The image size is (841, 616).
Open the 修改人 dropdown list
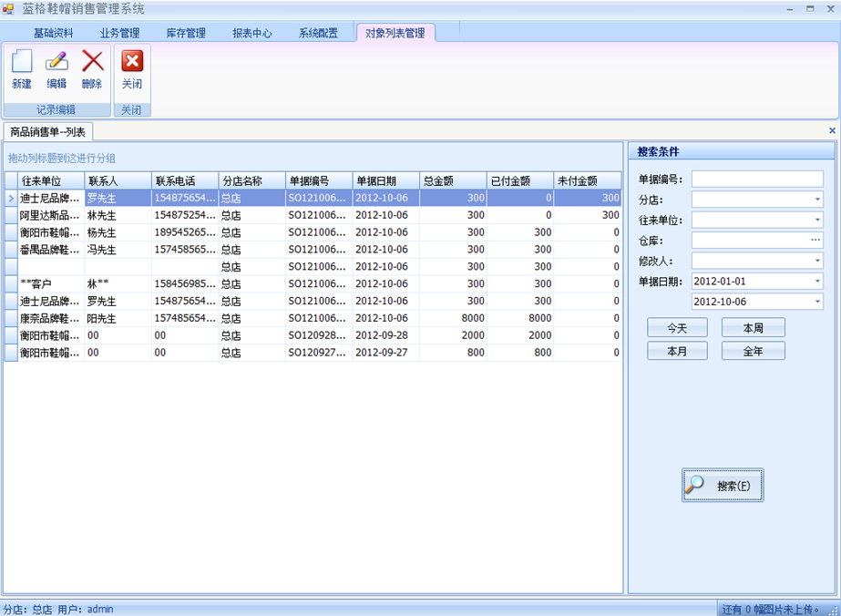pos(816,262)
